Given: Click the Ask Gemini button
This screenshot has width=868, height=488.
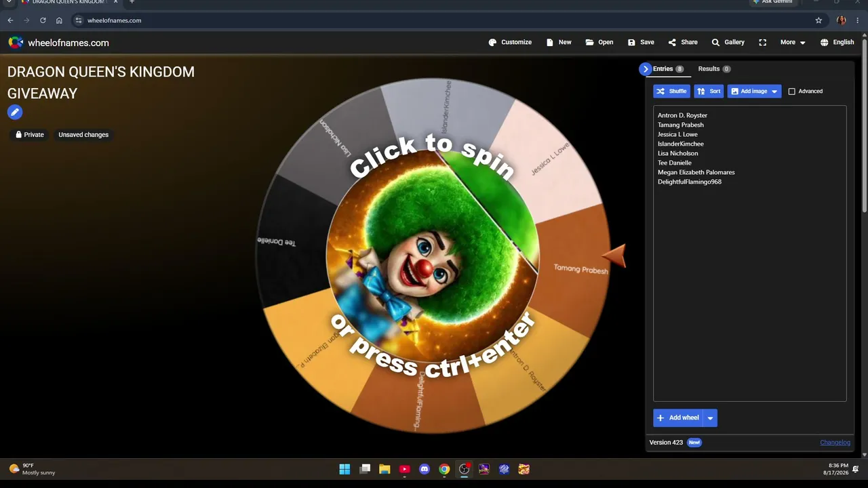Looking at the screenshot, I should 772,2.
